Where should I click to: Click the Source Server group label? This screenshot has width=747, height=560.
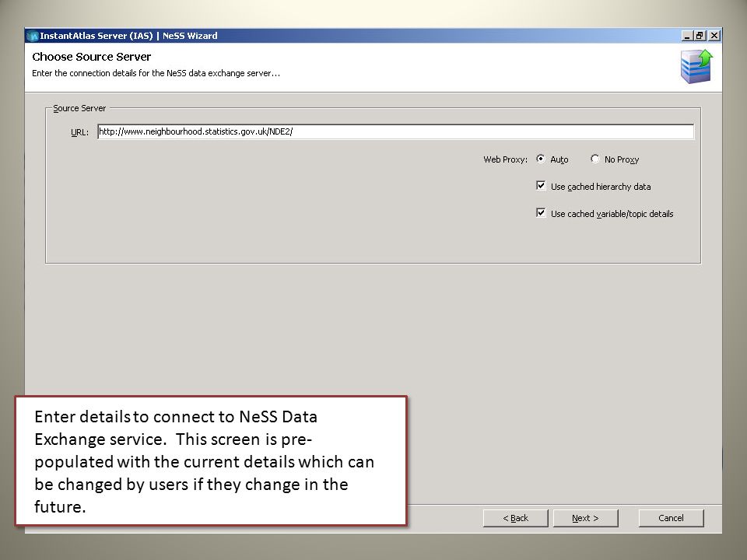coord(79,108)
